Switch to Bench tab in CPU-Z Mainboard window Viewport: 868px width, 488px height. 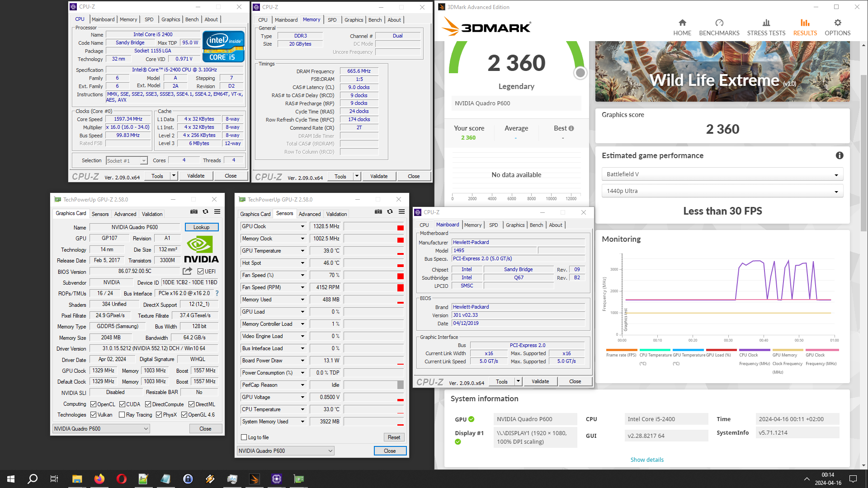(x=536, y=225)
